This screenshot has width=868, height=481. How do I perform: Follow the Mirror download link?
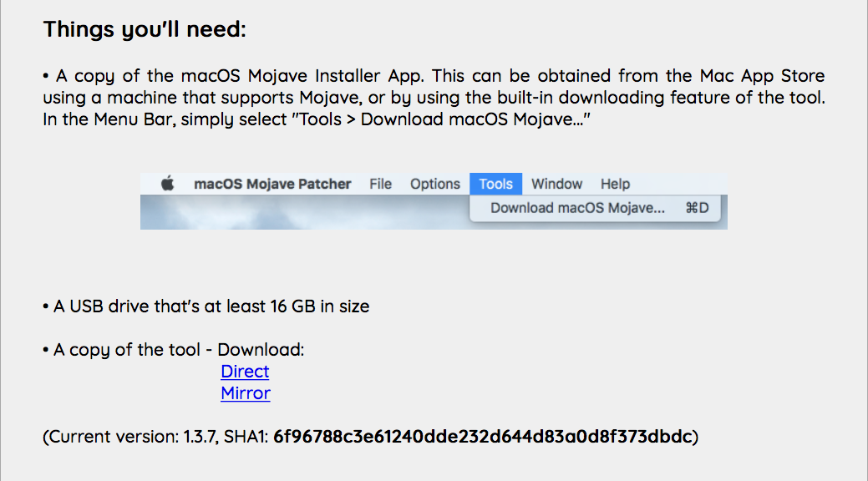245,393
